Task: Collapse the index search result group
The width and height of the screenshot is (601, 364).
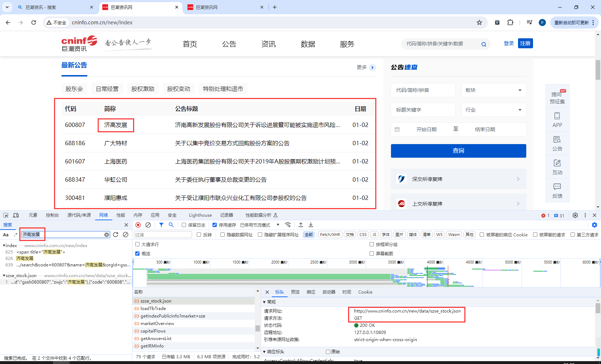Action: (4, 246)
